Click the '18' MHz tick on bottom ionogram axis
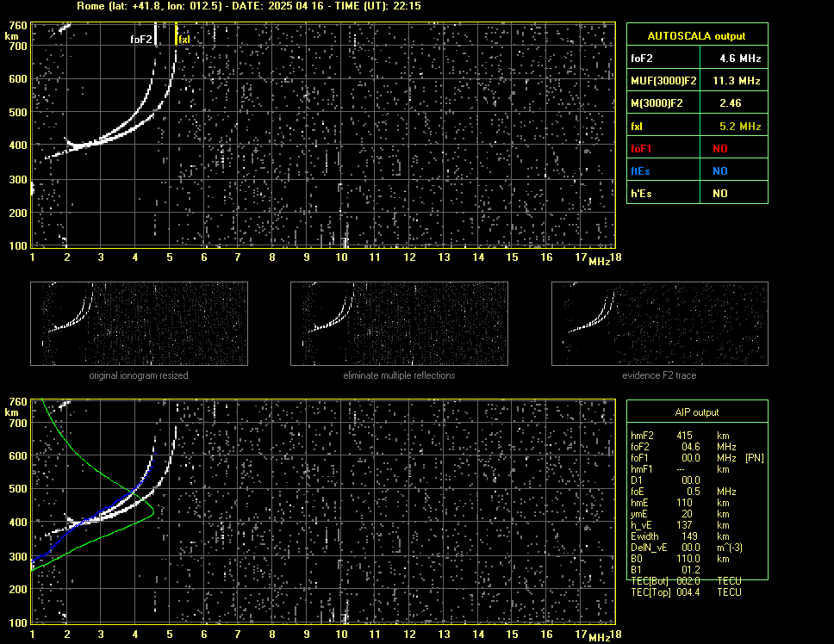 coord(615,634)
